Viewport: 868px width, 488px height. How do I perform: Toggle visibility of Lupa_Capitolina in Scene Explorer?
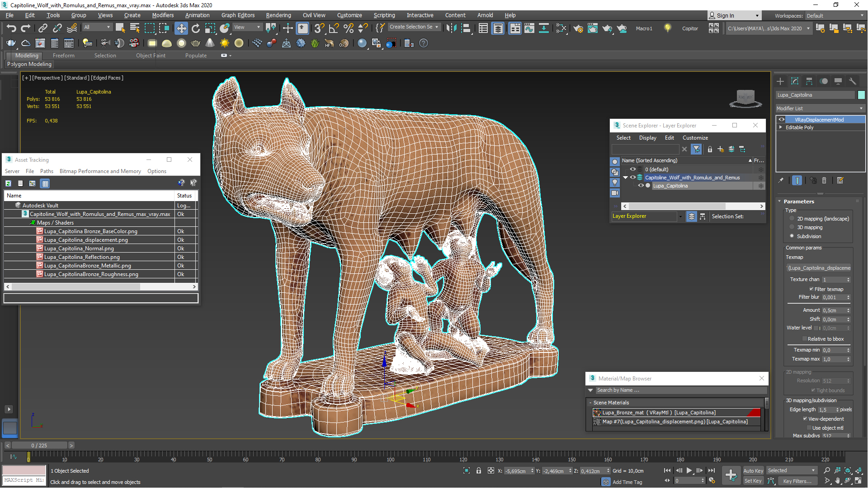641,186
